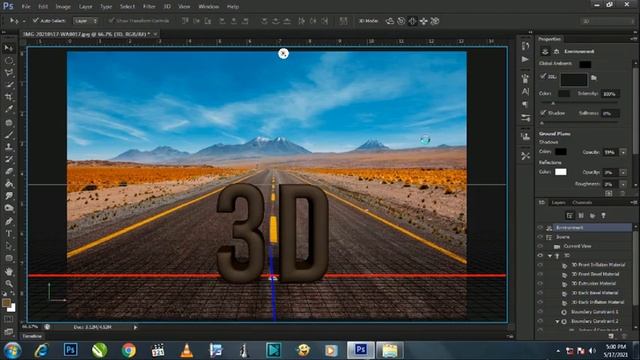Open the tool preset picker arrow

coord(24,21)
